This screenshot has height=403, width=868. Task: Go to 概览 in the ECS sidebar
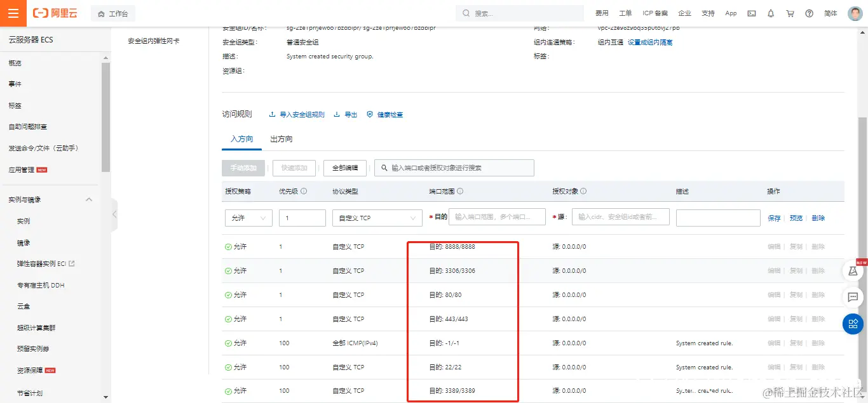click(x=15, y=63)
